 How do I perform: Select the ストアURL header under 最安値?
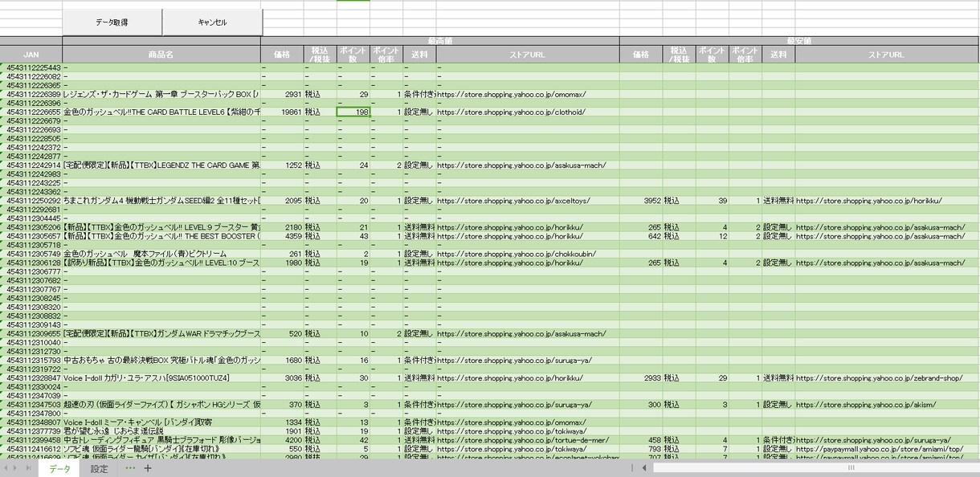click(x=887, y=54)
